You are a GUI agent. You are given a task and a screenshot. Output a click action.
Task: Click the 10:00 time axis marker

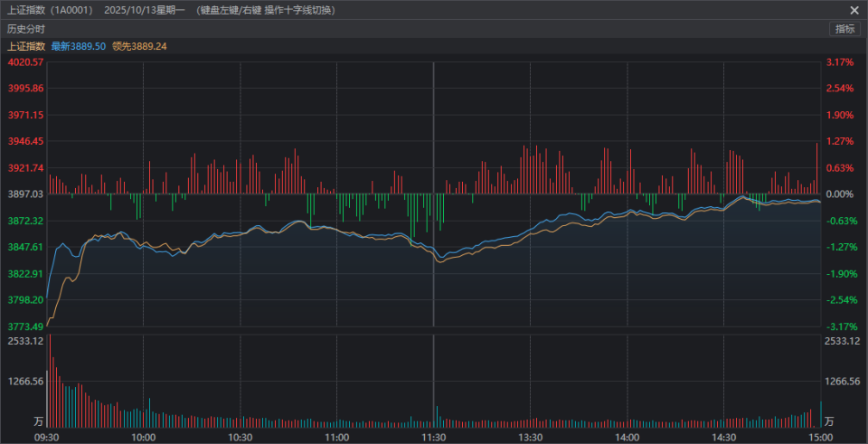(x=144, y=438)
